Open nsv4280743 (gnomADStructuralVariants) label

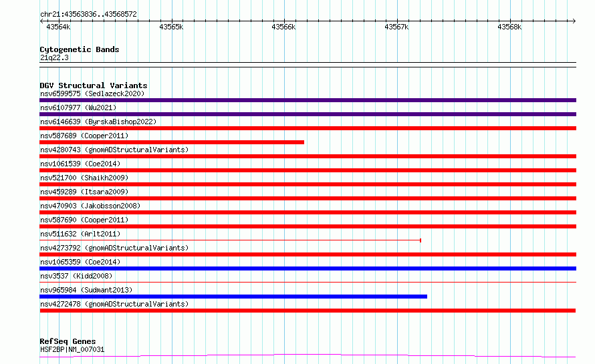pos(114,150)
